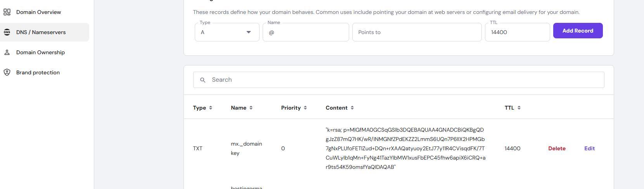Click the magnifier icon in search bar
Screen dimensions: 644x189
(x=203, y=80)
